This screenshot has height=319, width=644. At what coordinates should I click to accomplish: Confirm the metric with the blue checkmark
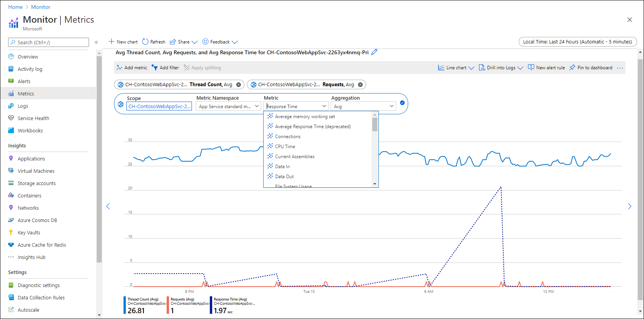coord(402,103)
